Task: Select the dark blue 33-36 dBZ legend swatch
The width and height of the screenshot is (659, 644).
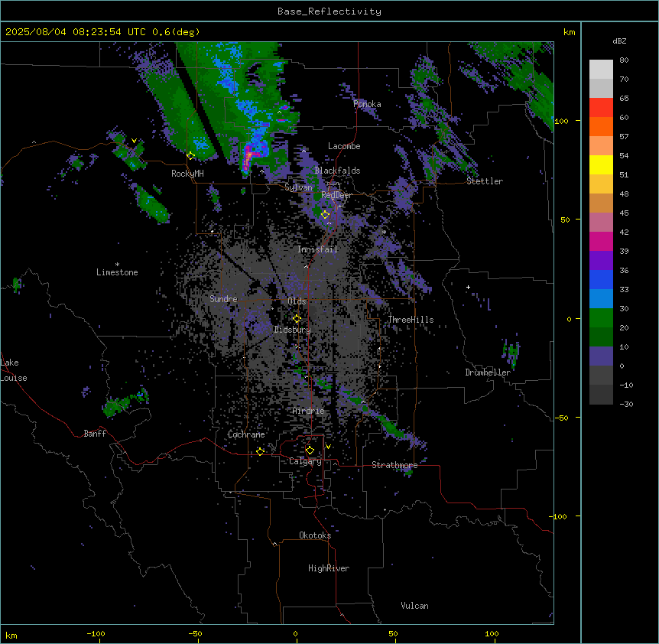Action: (601, 279)
